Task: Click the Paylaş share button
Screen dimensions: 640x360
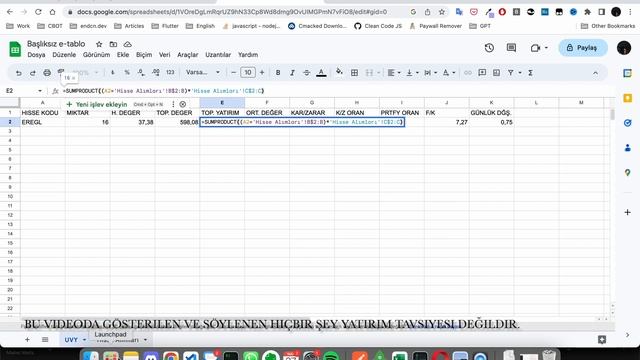Action: click(x=583, y=48)
